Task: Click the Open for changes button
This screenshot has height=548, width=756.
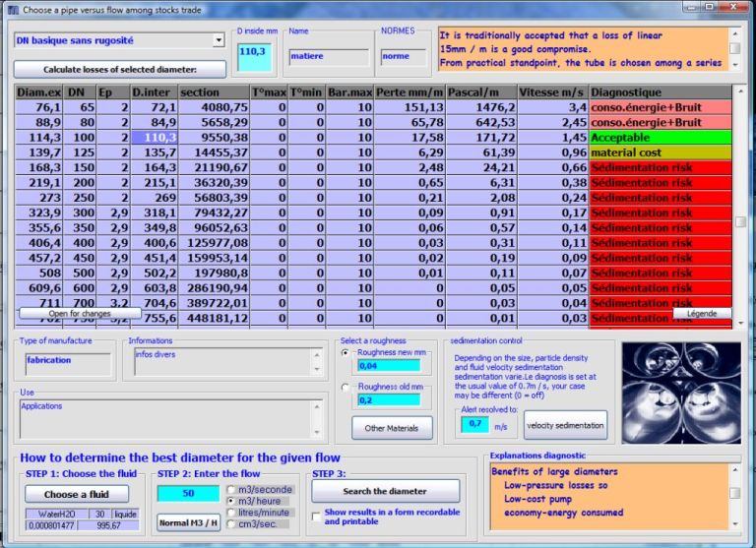Action: (80, 313)
